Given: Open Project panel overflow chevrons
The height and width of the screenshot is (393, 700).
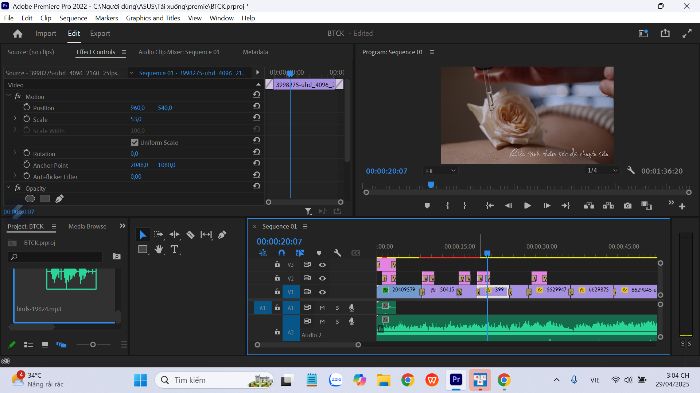Looking at the screenshot, I should [x=122, y=226].
